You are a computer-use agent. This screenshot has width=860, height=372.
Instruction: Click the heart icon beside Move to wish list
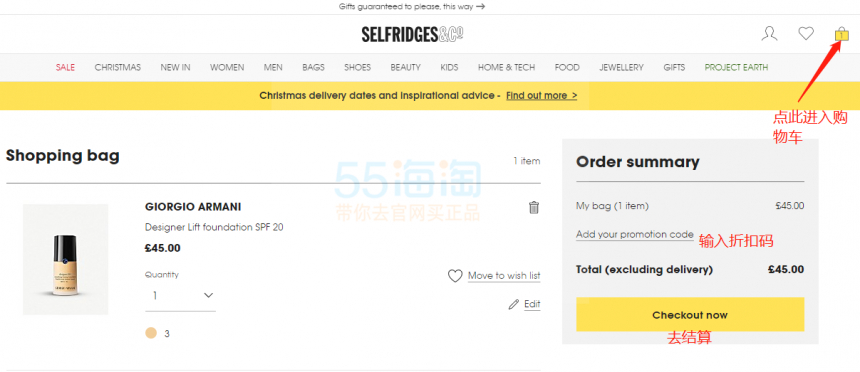pos(455,275)
